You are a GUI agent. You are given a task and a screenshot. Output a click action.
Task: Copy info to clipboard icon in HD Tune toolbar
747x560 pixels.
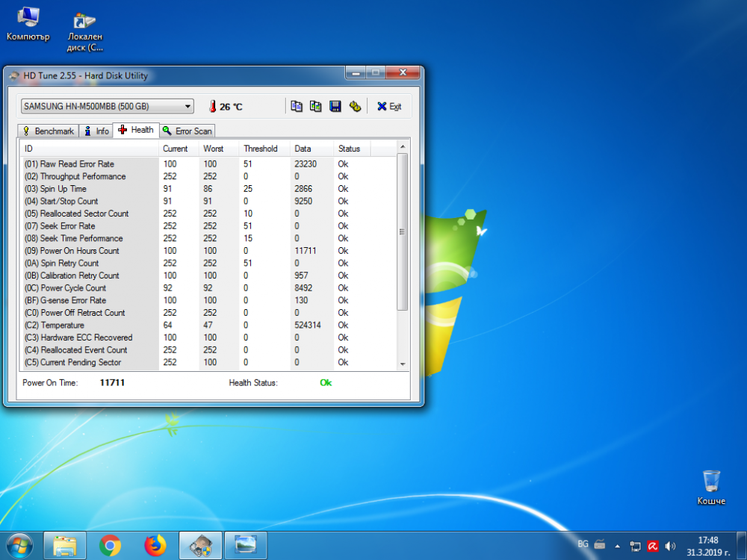297,106
